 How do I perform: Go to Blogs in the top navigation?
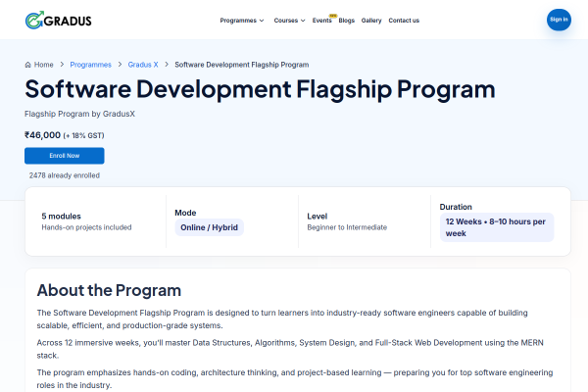346,21
